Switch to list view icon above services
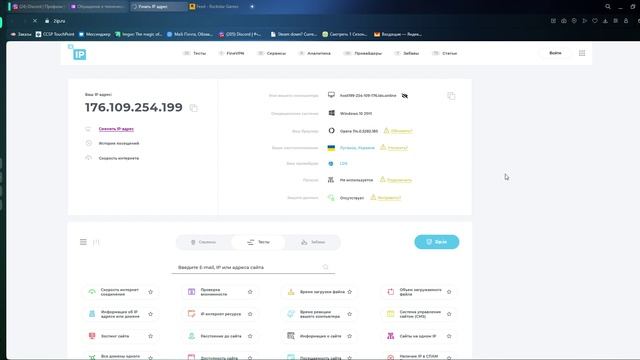The height and width of the screenshot is (360, 640). [83, 242]
